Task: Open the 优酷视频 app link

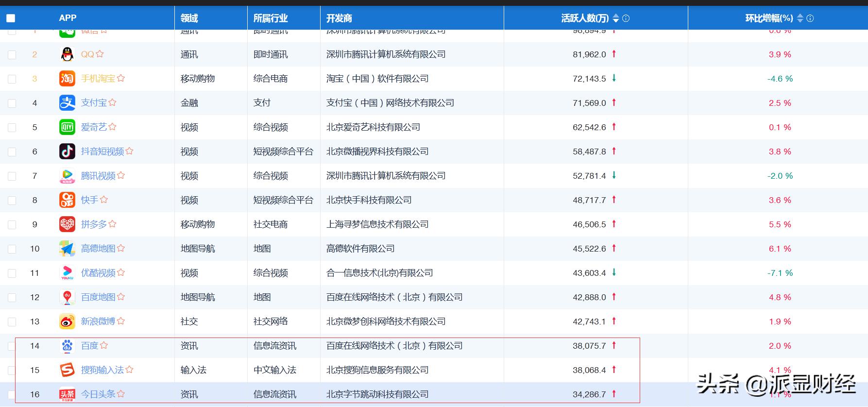Action: click(x=98, y=272)
